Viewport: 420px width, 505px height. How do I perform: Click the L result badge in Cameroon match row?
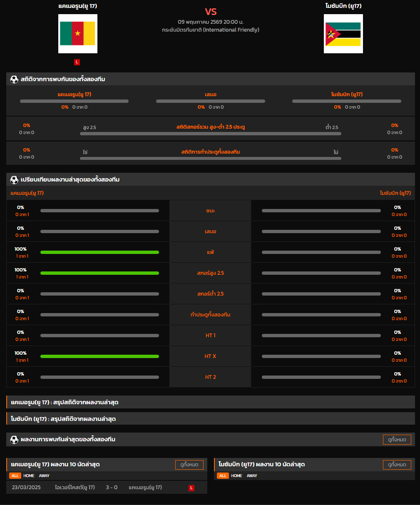point(191,488)
